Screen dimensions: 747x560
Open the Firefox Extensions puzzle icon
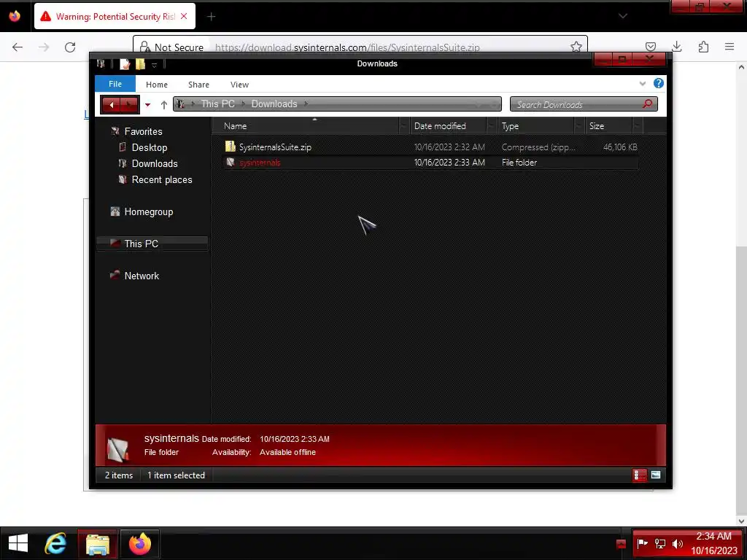coord(703,47)
